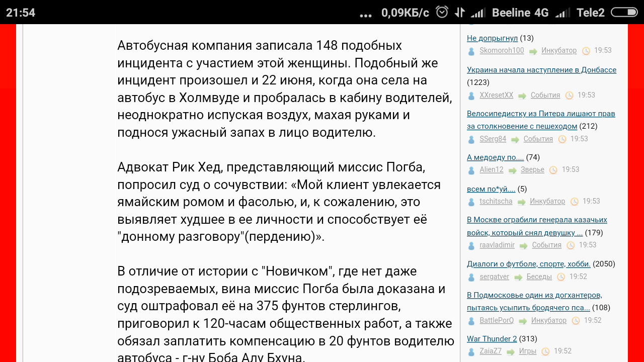The image size is (644, 362).
Task: Visit tschitscha's user profile
Action: pyautogui.click(x=496, y=201)
